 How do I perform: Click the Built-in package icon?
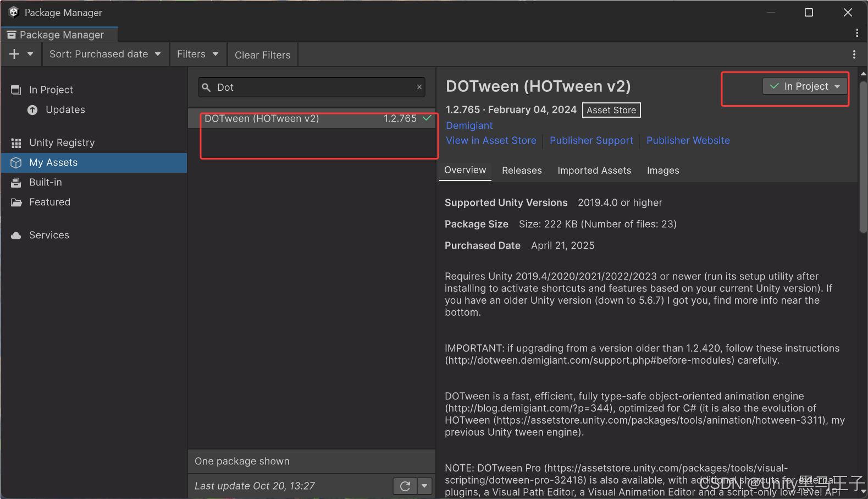click(16, 183)
